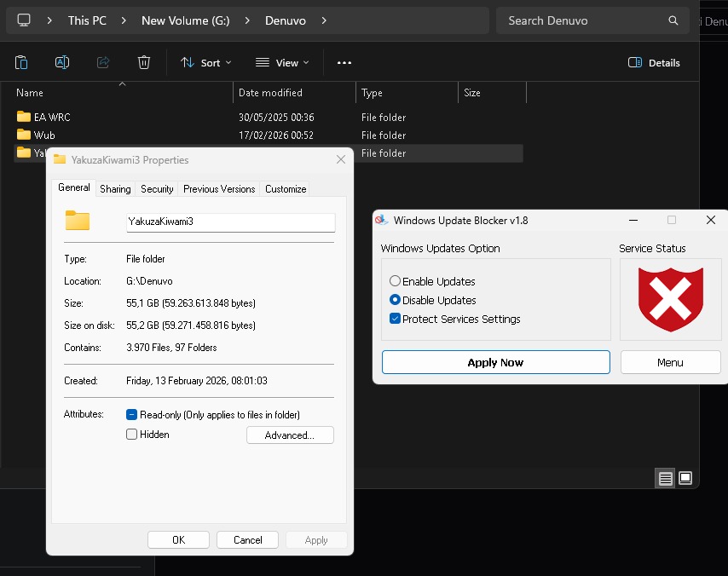This screenshot has height=576, width=728.
Task: Open the Sort dropdown
Action: [x=206, y=62]
